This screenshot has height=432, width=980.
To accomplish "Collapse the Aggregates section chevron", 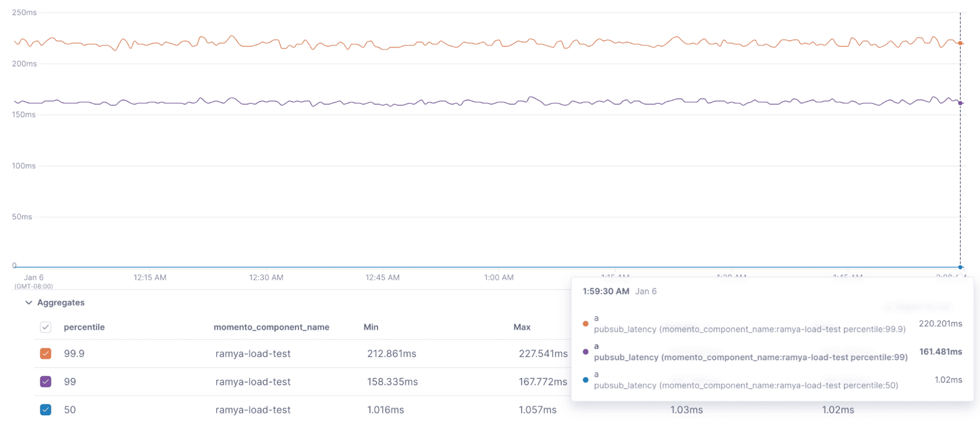I will click(28, 303).
